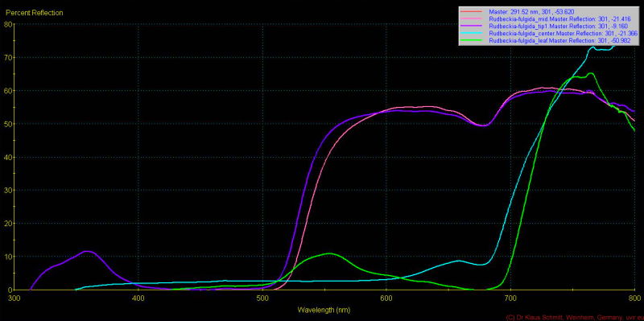Click the 'Wavelength (nm)' axis title
This screenshot has height=321, width=644.
(324, 310)
